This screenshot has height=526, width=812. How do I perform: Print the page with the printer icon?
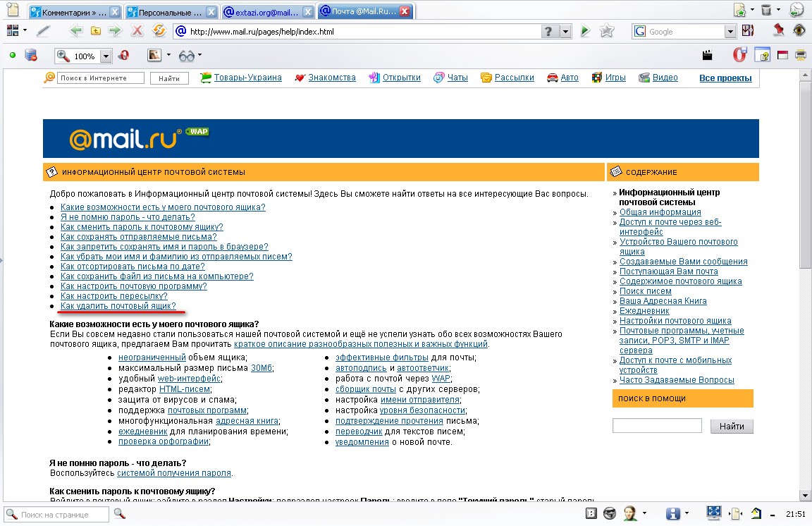coord(801,55)
